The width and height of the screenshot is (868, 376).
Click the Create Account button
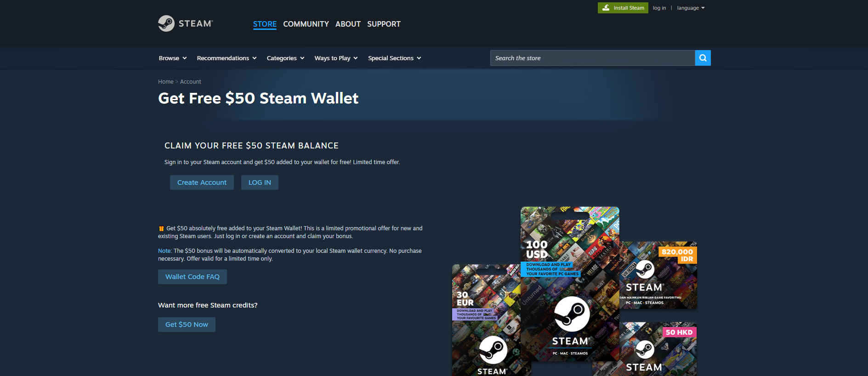tap(202, 182)
